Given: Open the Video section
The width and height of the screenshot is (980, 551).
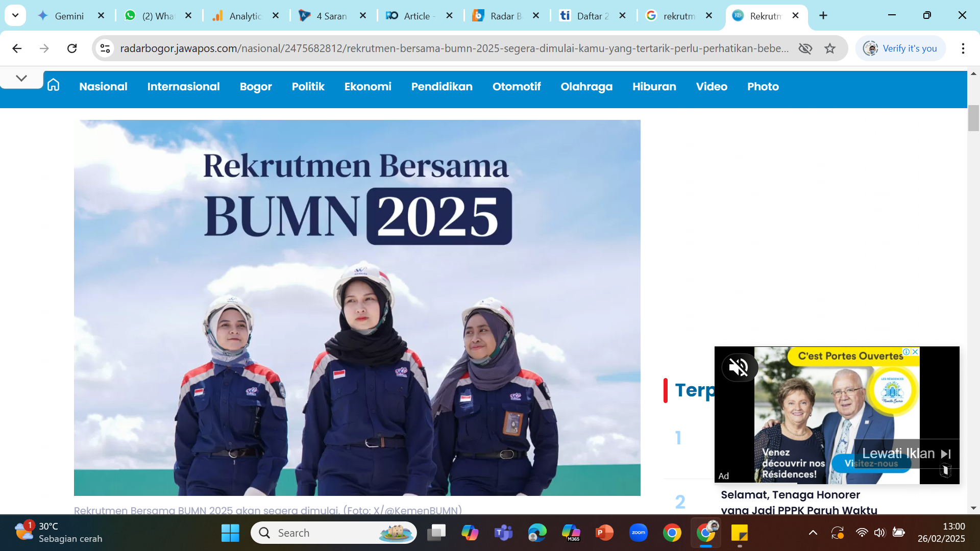Looking at the screenshot, I should tap(712, 87).
